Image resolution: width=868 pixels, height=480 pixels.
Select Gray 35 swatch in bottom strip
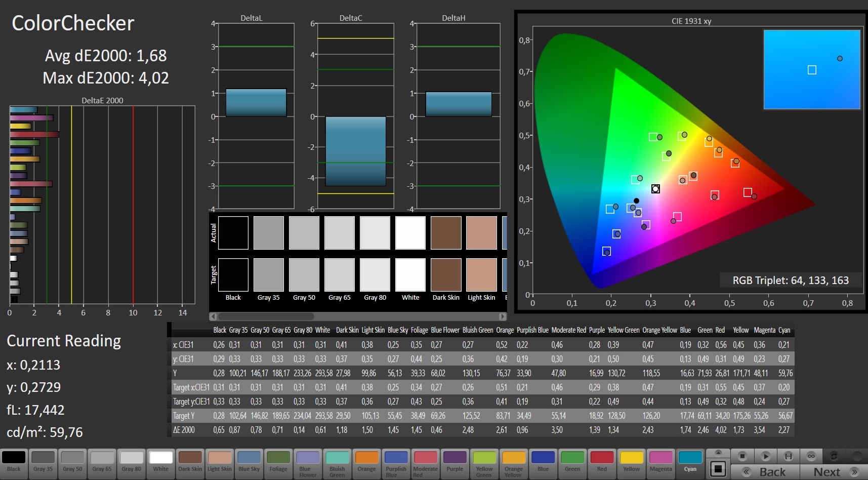43,463
